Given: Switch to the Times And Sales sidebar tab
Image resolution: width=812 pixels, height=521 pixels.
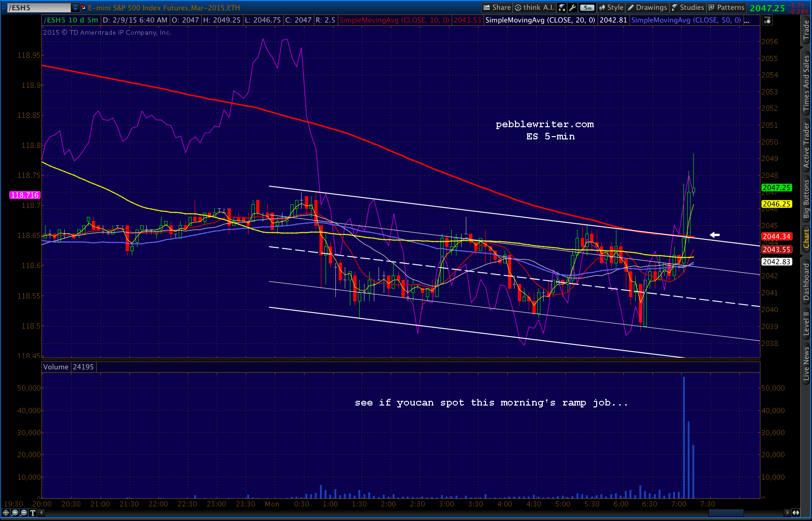Looking at the screenshot, I should coord(806,83).
